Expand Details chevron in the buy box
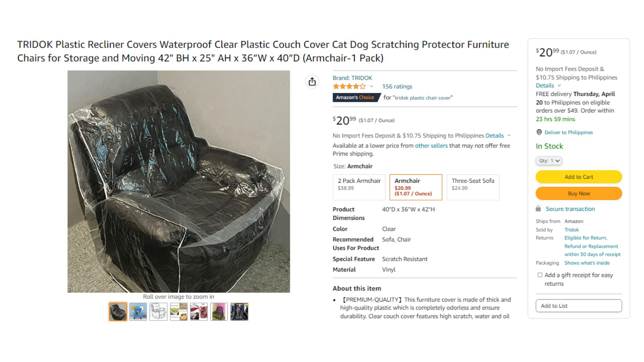Screen dimensions: 644x362 pyautogui.click(x=559, y=85)
